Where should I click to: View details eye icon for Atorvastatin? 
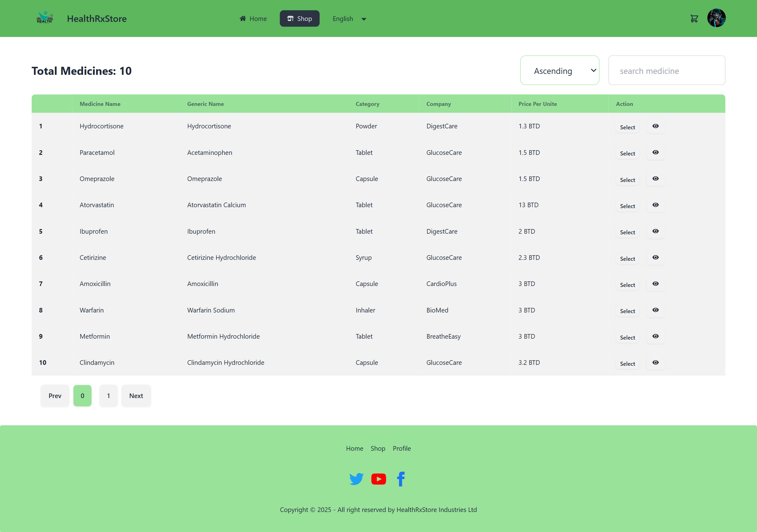pos(655,205)
